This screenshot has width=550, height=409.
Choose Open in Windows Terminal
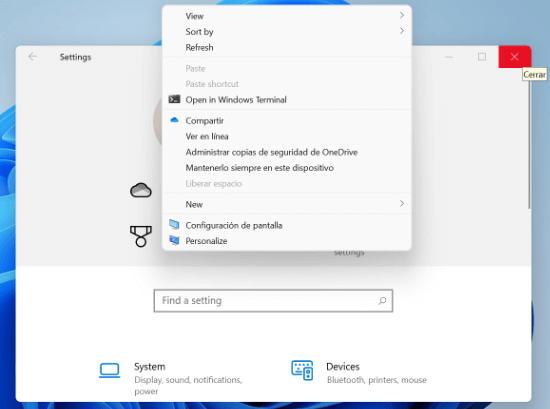pyautogui.click(x=287, y=100)
